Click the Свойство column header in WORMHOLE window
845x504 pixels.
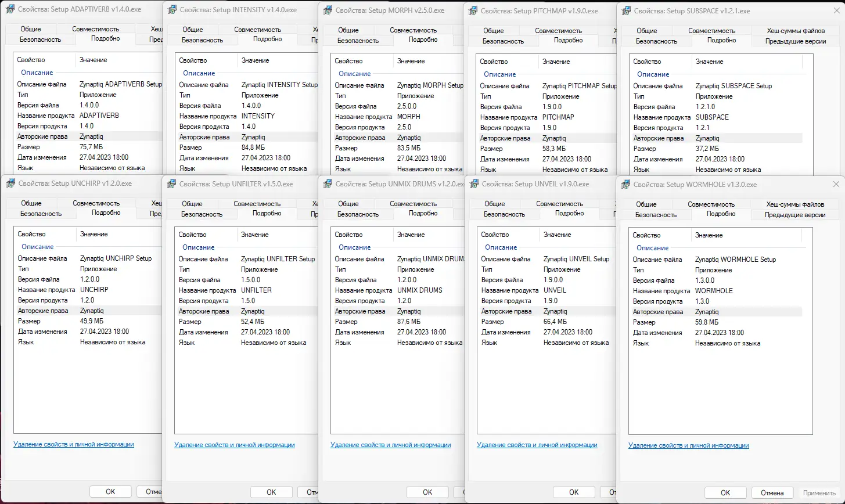[660, 235]
